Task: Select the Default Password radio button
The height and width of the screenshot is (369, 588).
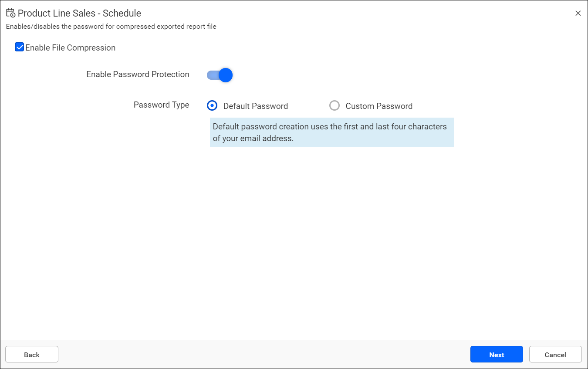Action: (x=212, y=105)
